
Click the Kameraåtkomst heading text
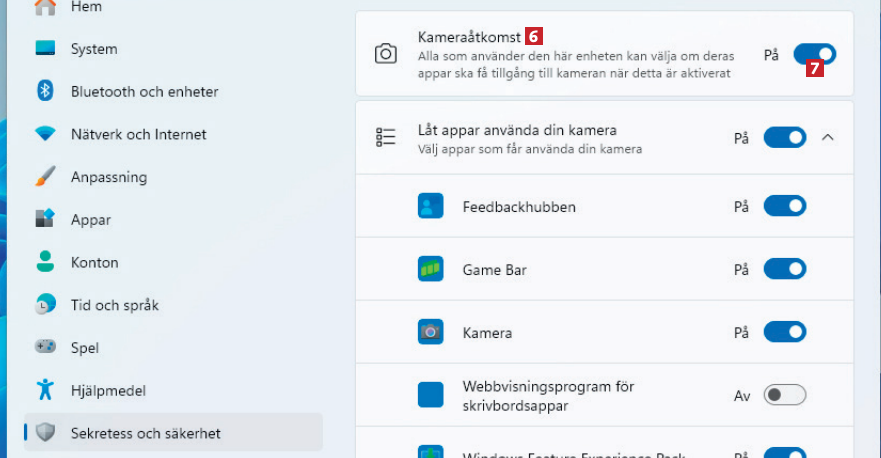[469, 37]
